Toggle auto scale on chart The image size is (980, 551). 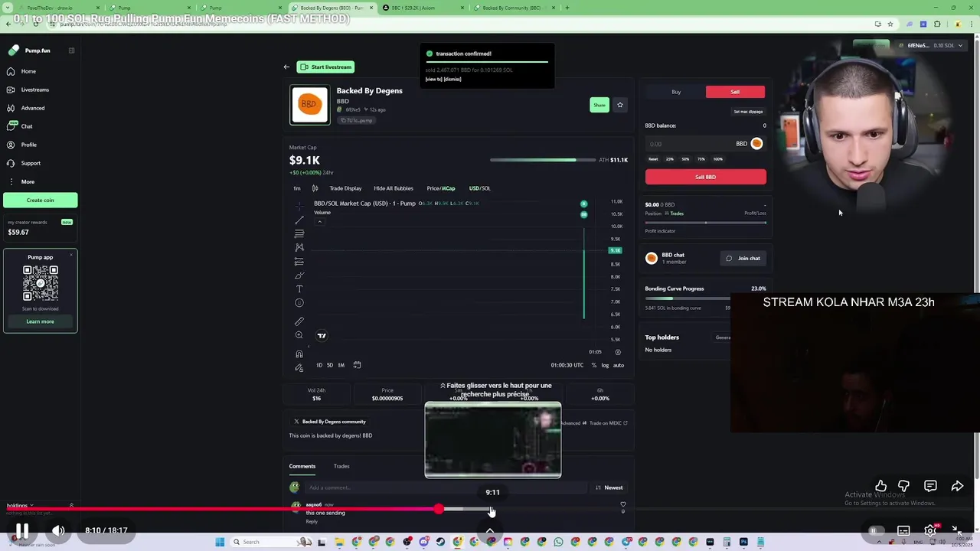coord(619,365)
